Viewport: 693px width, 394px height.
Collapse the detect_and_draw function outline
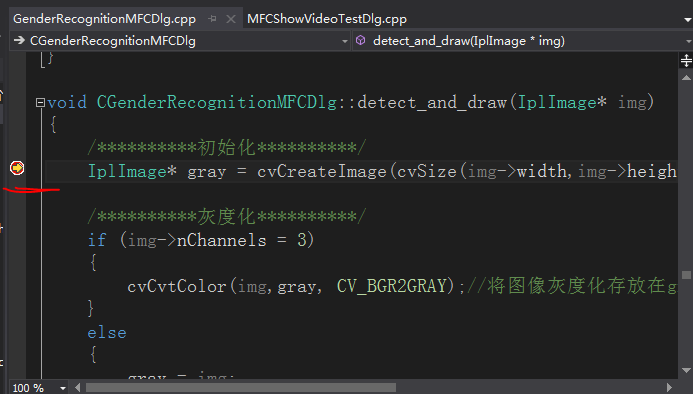[x=40, y=103]
